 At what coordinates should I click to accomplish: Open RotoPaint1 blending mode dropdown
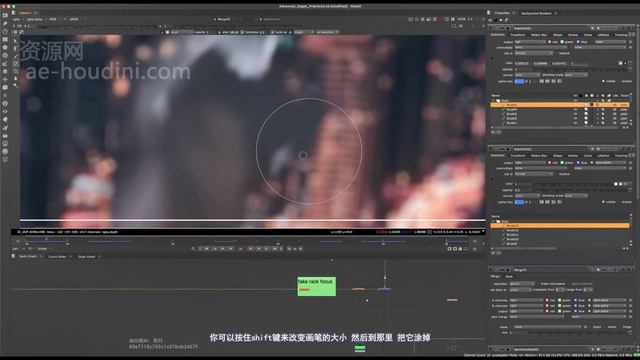coord(576,75)
